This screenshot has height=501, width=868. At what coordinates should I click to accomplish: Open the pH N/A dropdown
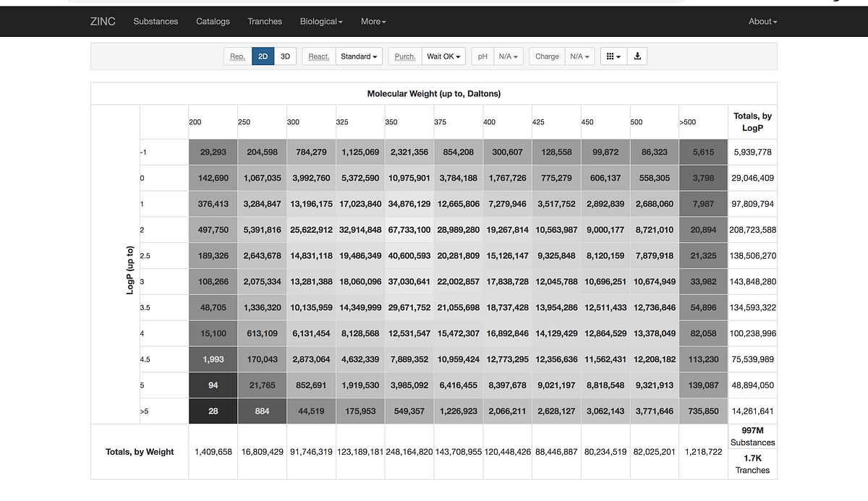tap(507, 56)
